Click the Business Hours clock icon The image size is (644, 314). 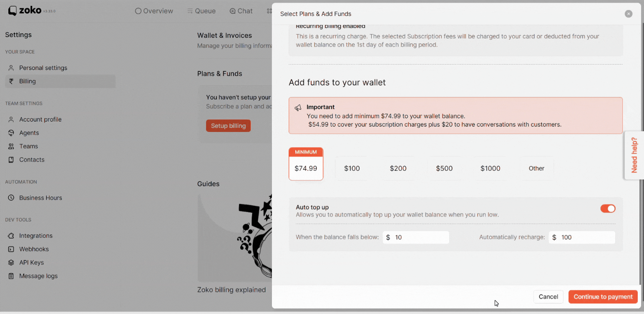point(11,198)
